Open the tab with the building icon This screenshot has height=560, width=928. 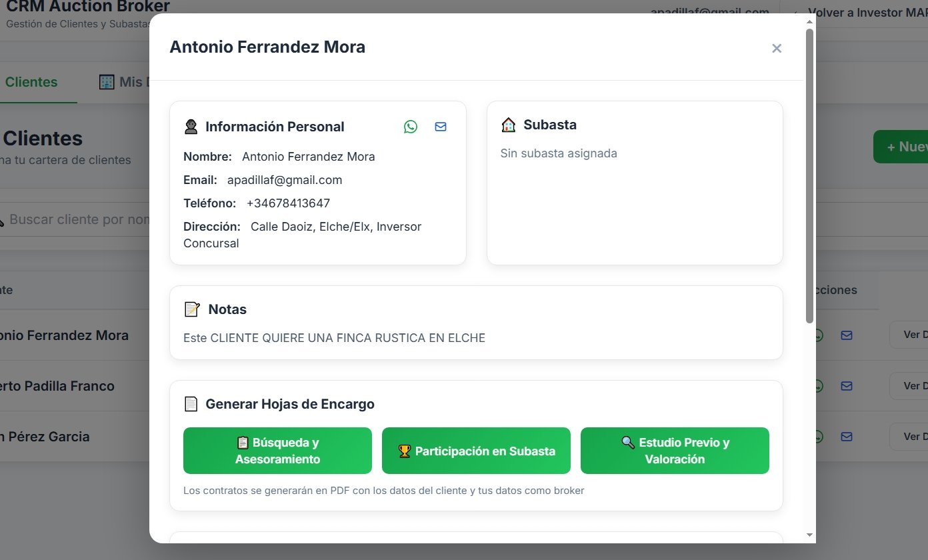(120, 82)
